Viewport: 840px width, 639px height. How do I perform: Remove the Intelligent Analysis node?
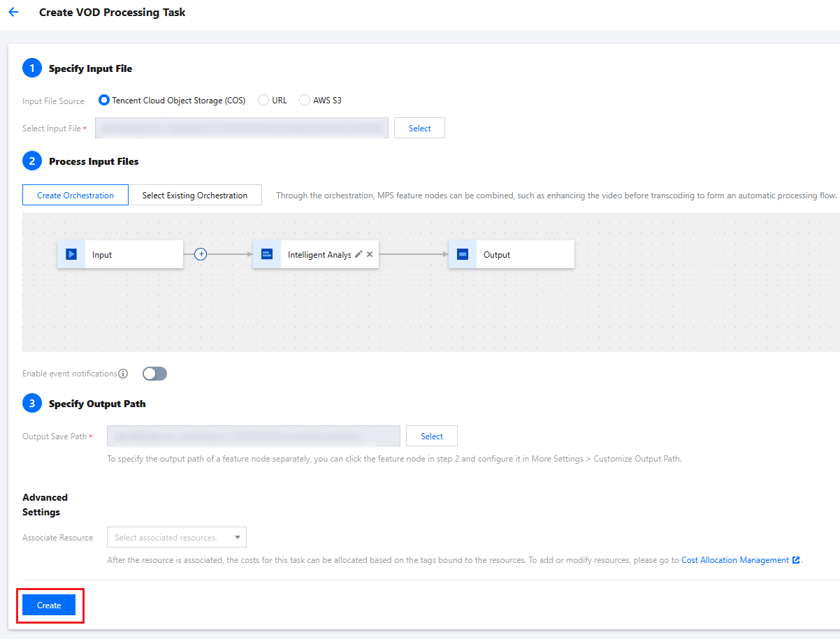click(x=370, y=255)
